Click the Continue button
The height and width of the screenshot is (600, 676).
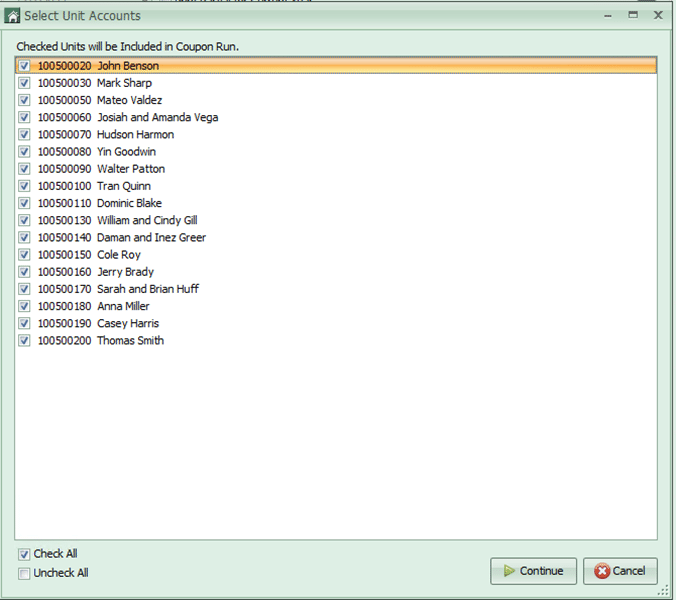click(x=533, y=571)
